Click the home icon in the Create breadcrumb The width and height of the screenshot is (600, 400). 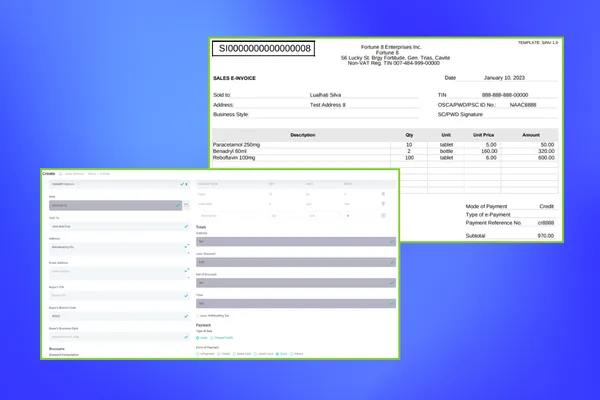[x=60, y=174]
